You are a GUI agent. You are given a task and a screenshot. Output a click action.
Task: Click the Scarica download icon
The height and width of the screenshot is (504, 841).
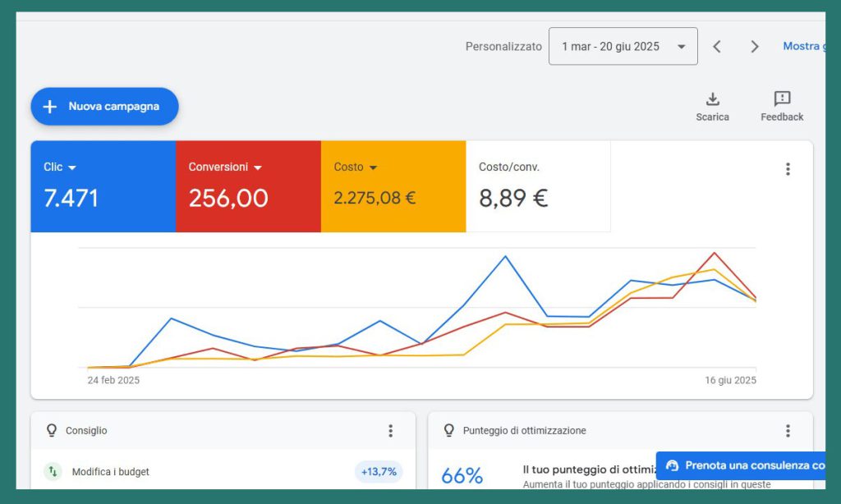pyautogui.click(x=712, y=99)
